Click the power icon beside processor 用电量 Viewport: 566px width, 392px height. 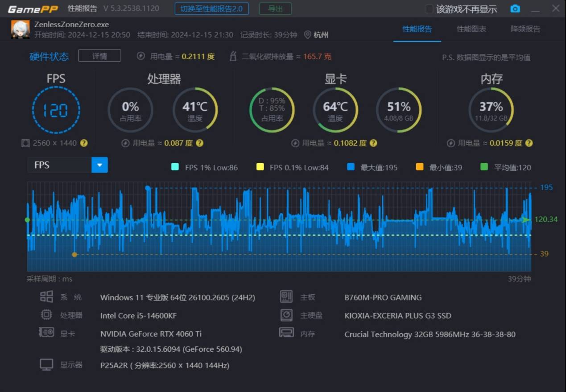point(126,143)
